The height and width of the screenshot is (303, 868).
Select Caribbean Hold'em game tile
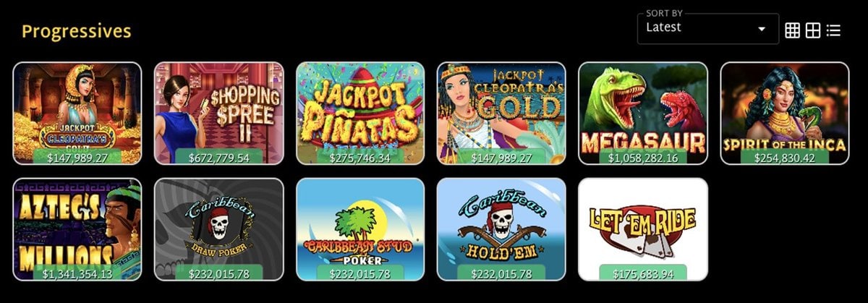coord(501,229)
